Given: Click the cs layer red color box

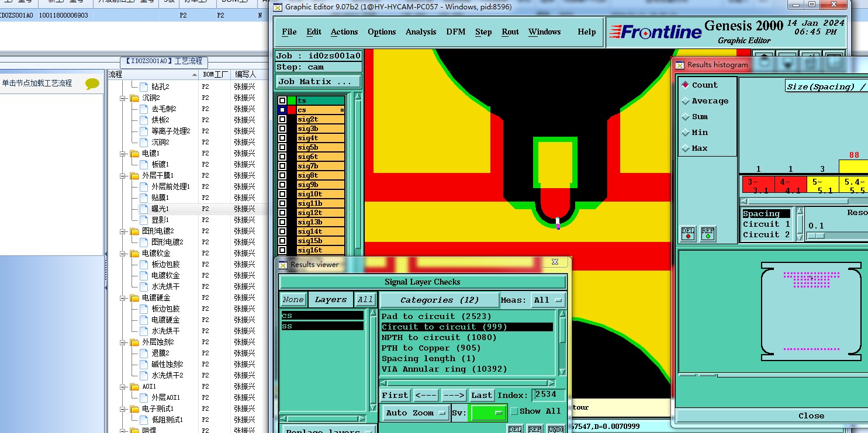Looking at the screenshot, I should (292, 110).
